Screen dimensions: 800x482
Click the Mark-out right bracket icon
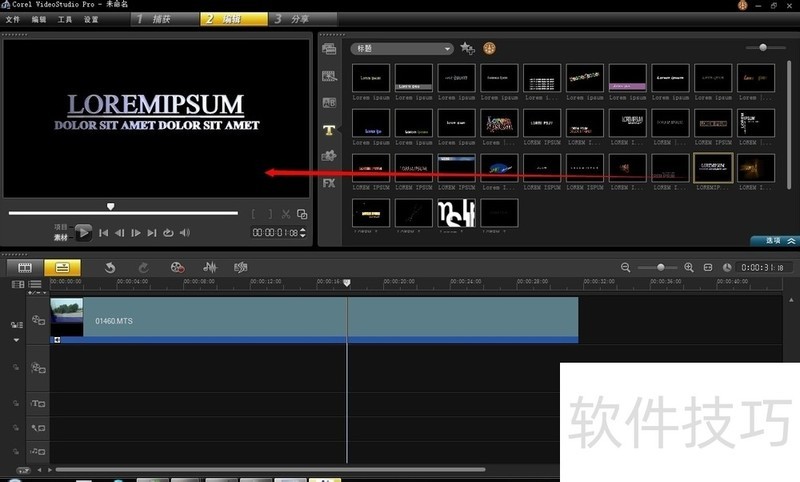tap(270, 214)
